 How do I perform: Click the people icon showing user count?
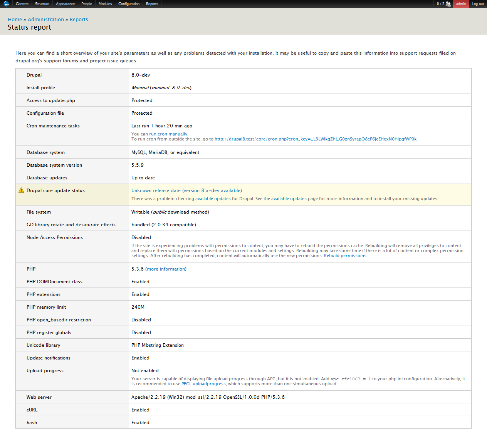pos(448,3)
